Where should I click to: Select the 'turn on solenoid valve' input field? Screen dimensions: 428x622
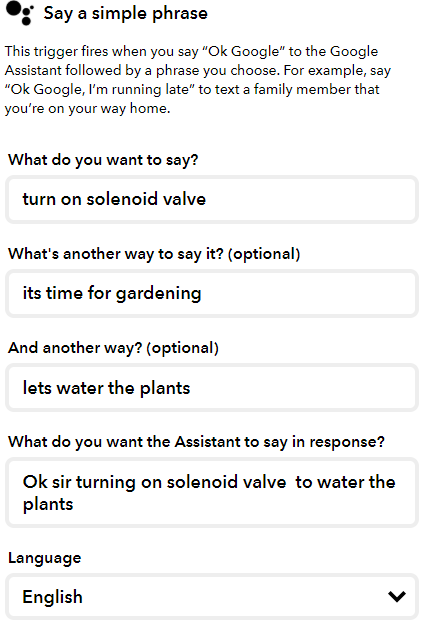[212, 200]
